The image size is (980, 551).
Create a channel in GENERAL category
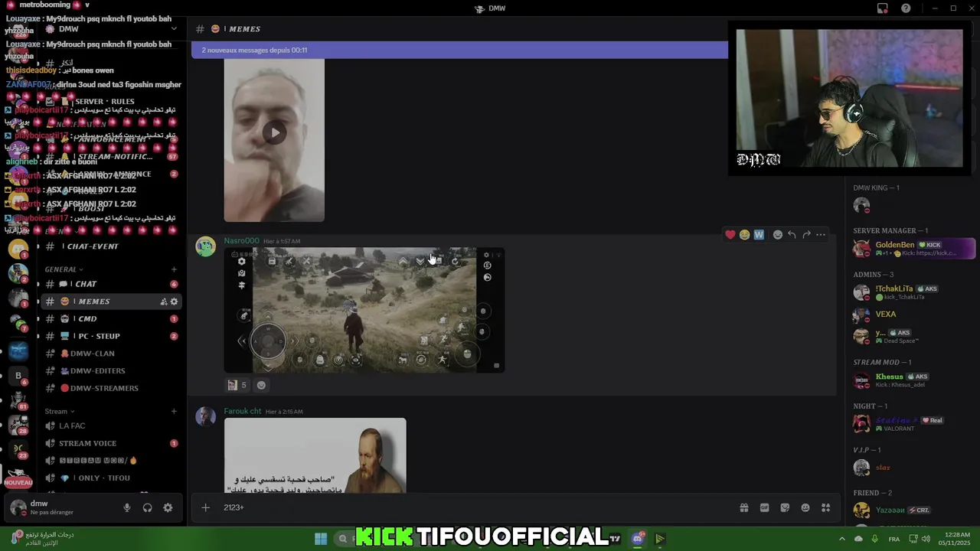click(174, 269)
